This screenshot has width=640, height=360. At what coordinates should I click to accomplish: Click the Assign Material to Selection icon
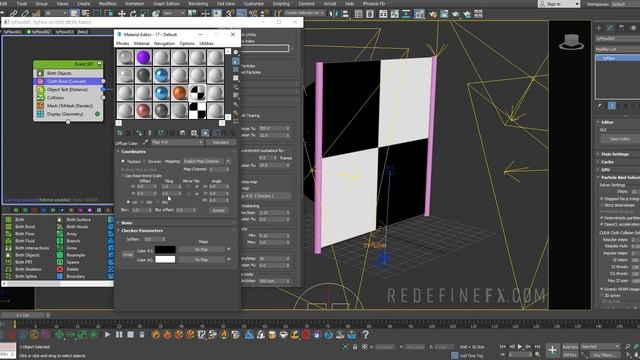(139, 133)
